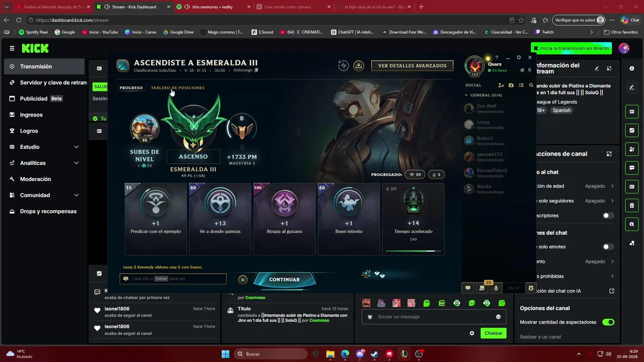Open Steam from the Windows taskbar
The height and width of the screenshot is (362, 644).
click(374, 354)
